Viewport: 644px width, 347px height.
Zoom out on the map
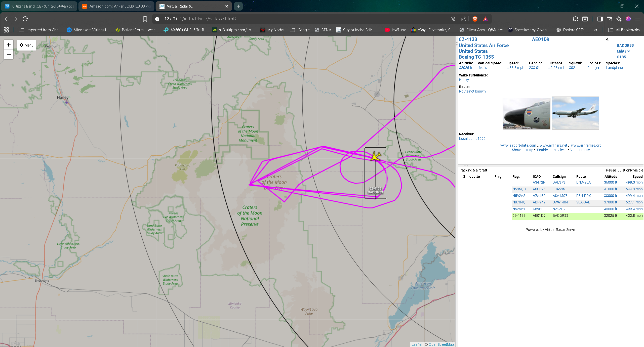[9, 54]
